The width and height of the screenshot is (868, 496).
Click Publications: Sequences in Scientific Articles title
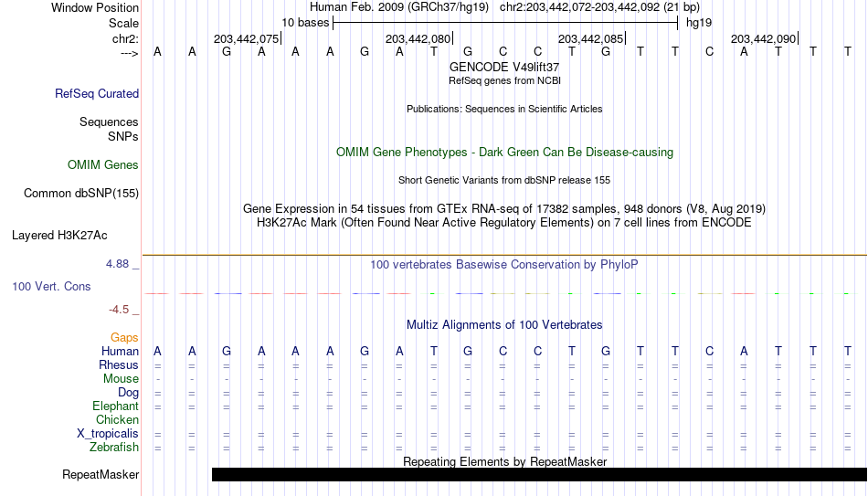click(x=504, y=109)
